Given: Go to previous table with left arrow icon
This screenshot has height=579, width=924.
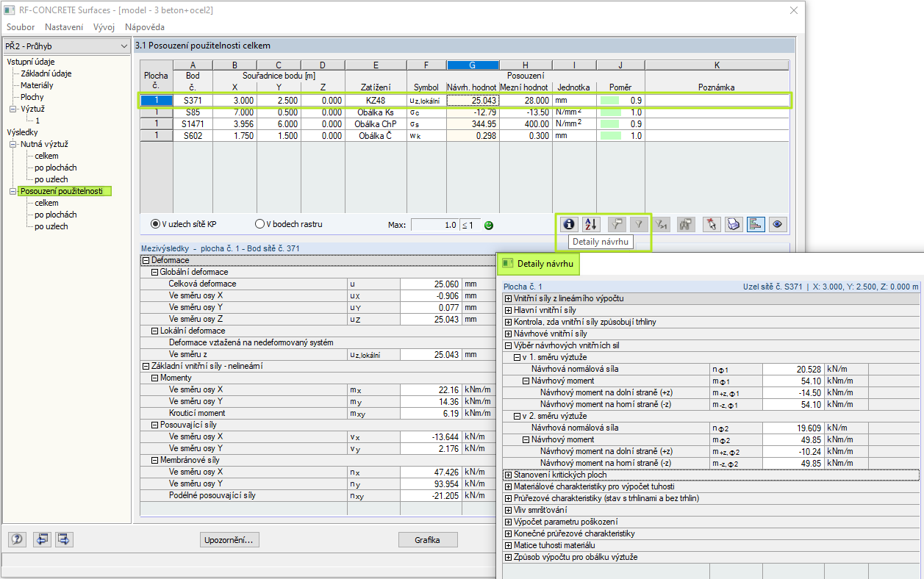Looking at the screenshot, I should (x=42, y=539).
